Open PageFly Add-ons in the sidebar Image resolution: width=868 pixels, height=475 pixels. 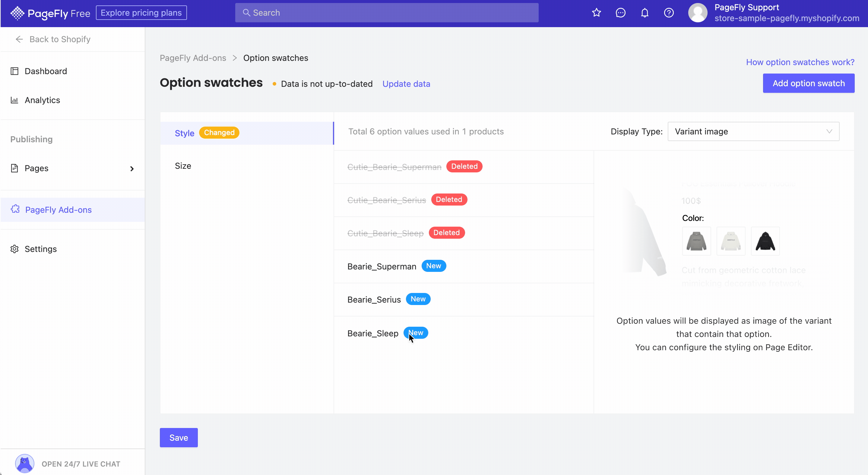(72, 210)
